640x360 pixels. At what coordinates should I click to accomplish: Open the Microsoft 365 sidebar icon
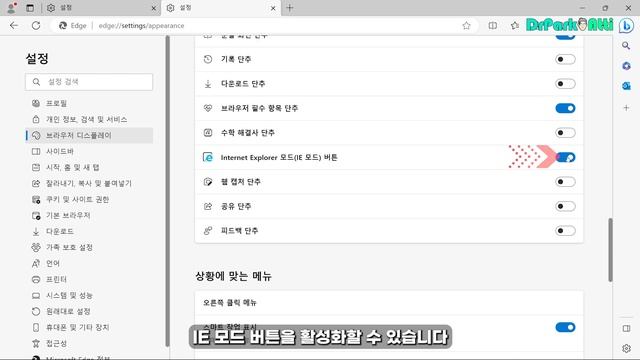point(626,66)
